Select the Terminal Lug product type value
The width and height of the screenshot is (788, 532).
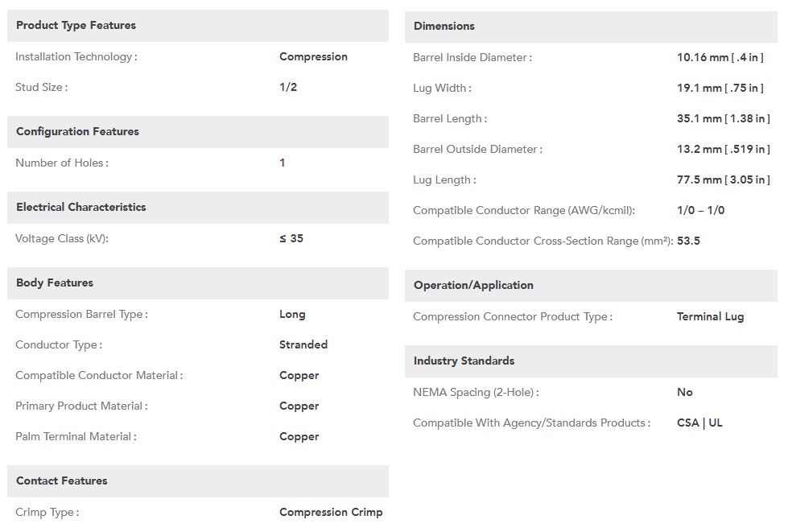pyautogui.click(x=710, y=317)
